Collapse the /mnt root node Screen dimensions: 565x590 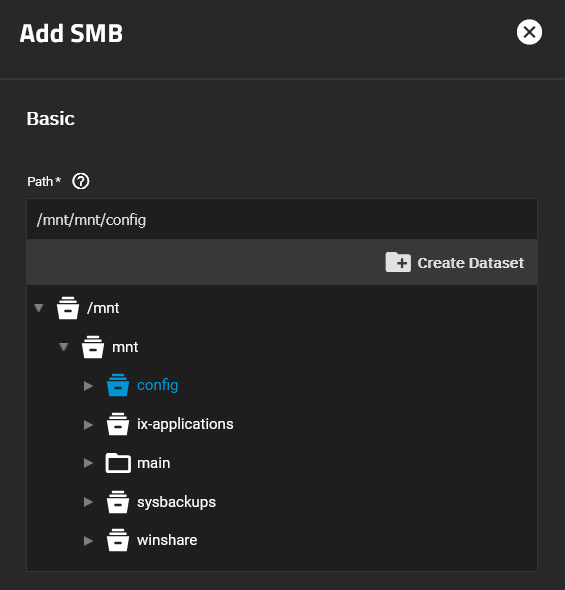(39, 308)
